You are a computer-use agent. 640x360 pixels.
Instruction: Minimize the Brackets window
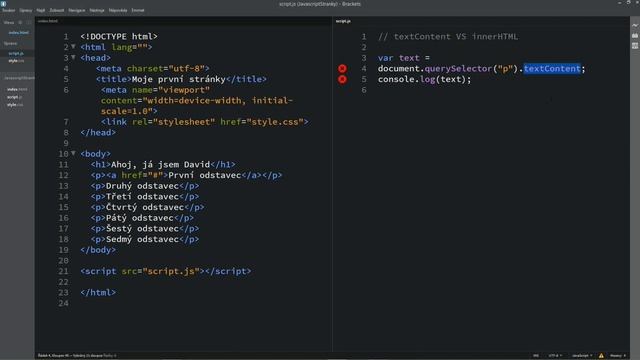tap(620, 3)
